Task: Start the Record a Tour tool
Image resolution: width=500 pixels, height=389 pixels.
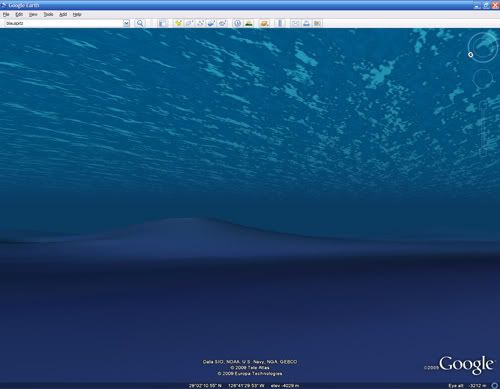Action: click(x=222, y=23)
